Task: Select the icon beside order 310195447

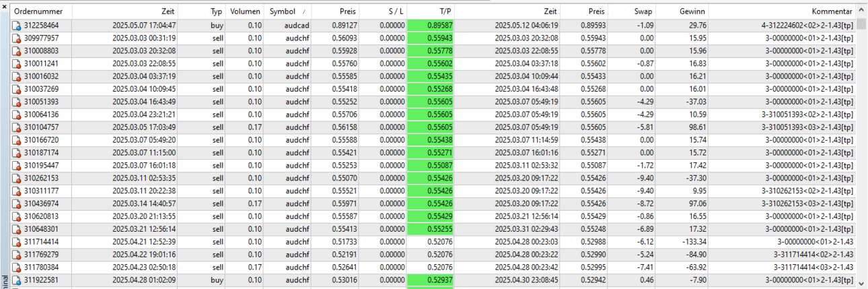Action: click(16, 166)
